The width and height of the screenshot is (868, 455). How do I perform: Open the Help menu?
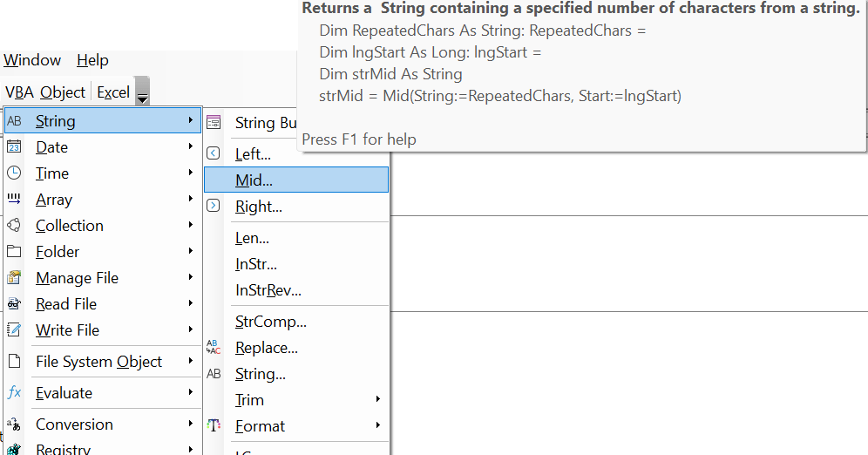tap(92, 60)
